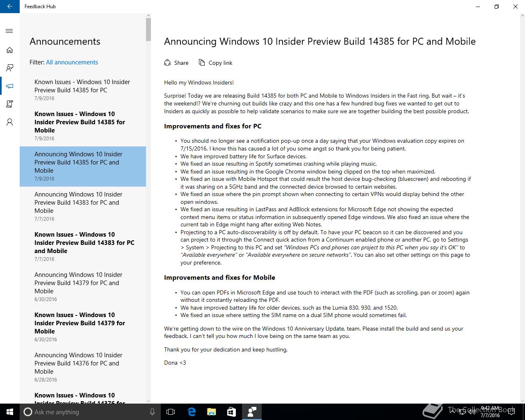Open File Explorer from the taskbar

[211, 412]
